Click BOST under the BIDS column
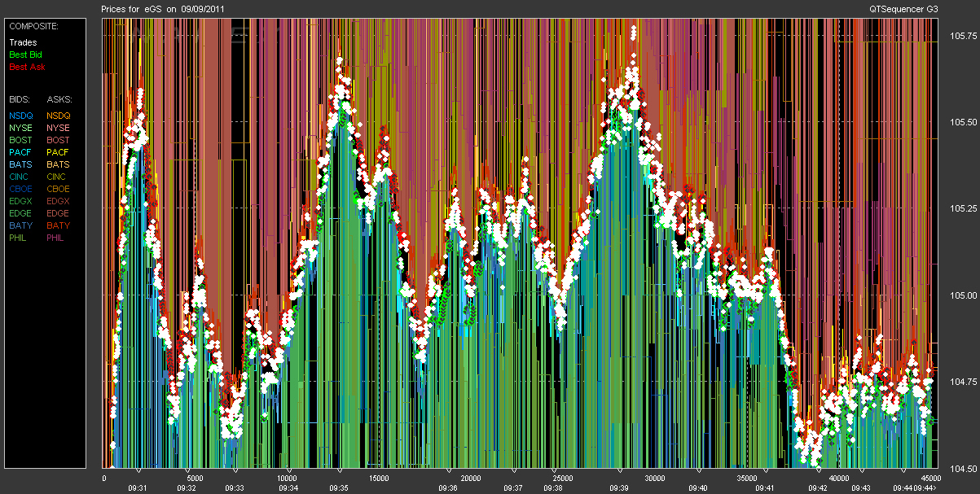This screenshot has width=980, height=494. click(20, 141)
